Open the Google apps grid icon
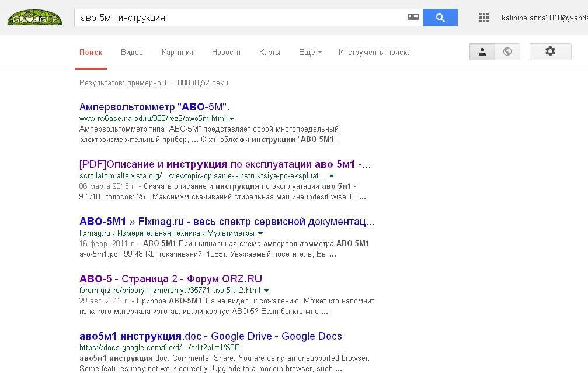Viewport: 588px width, 373px height. 483,18
